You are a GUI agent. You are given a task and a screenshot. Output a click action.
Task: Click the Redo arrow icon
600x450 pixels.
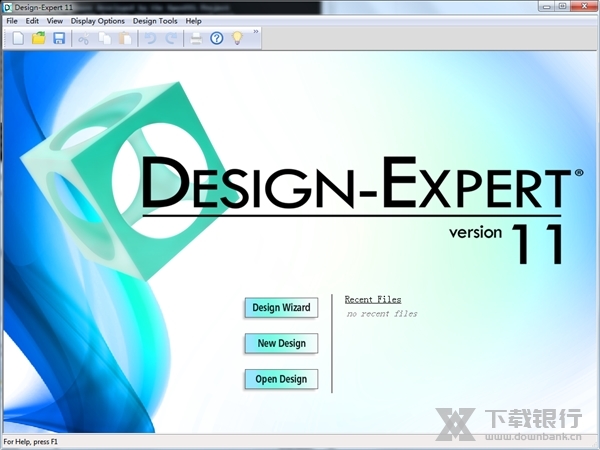click(171, 38)
